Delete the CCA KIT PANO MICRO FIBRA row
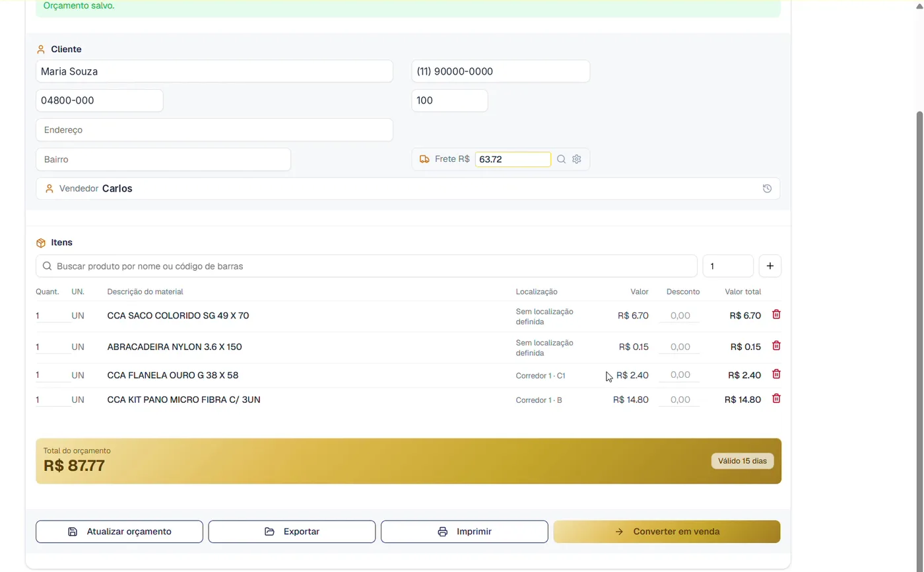 (x=776, y=398)
